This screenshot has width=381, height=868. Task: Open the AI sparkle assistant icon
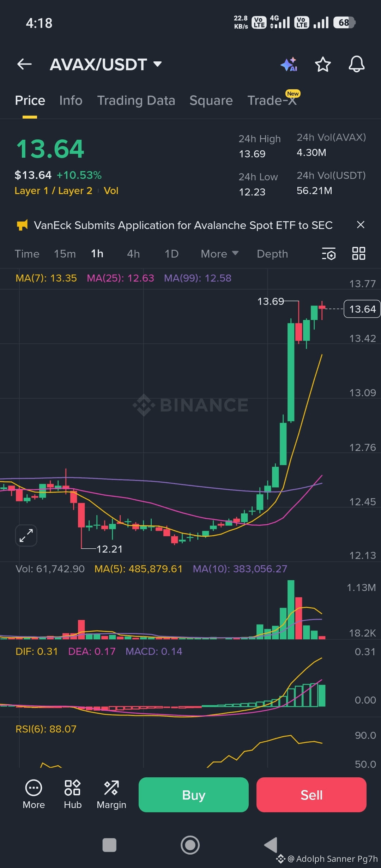pyautogui.click(x=289, y=64)
